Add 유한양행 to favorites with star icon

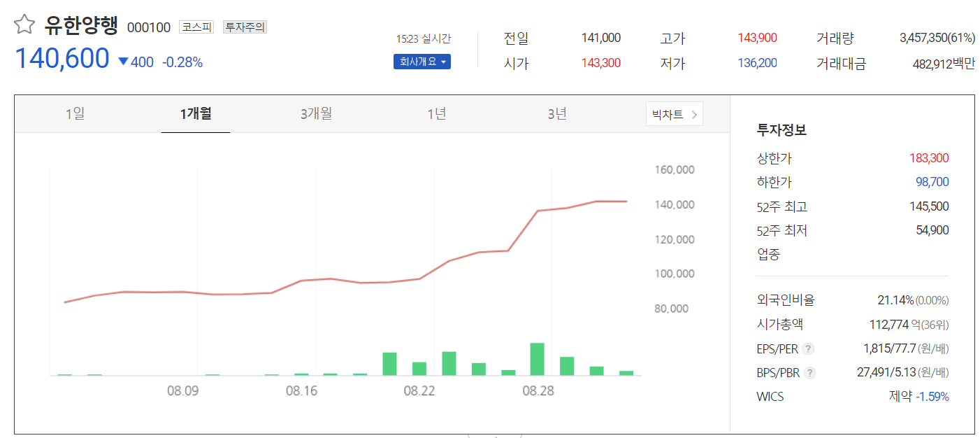click(x=24, y=25)
